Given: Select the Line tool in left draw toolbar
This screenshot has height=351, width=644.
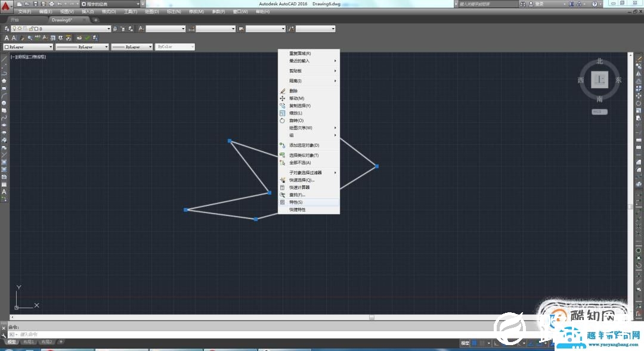Looking at the screenshot, I should pyautogui.click(x=4, y=58).
